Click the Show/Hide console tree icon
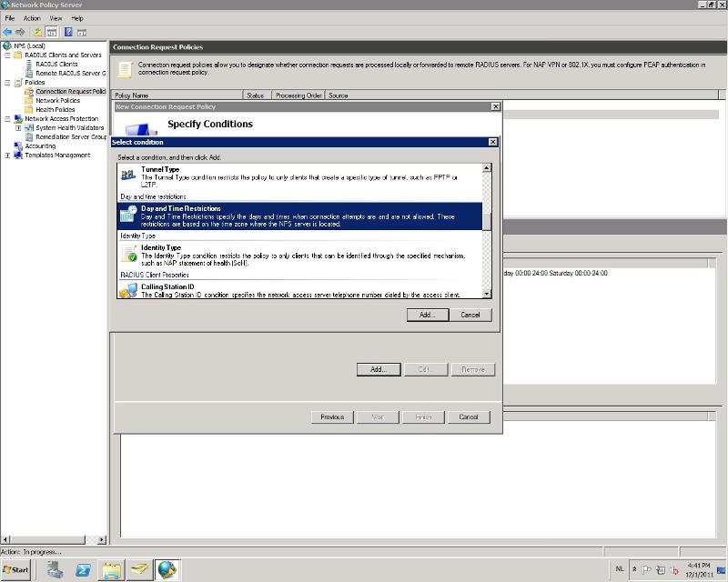Image resolution: width=728 pixels, height=582 pixels. (x=52, y=32)
